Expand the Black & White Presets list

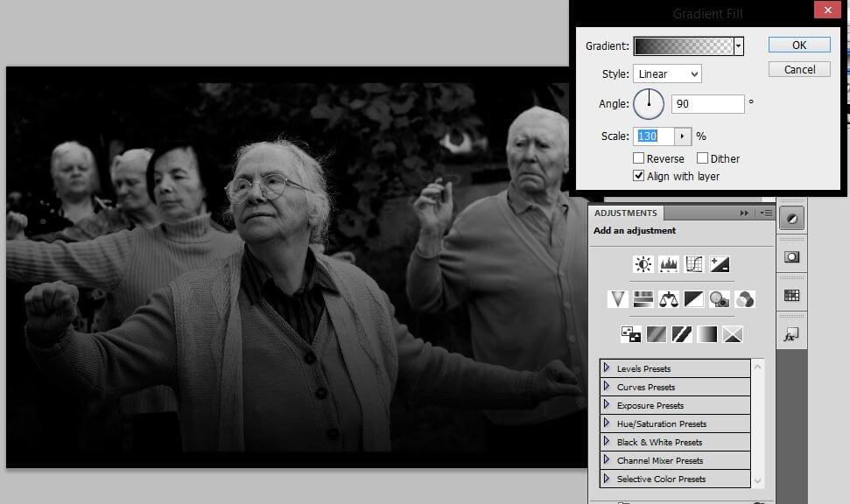(x=606, y=442)
